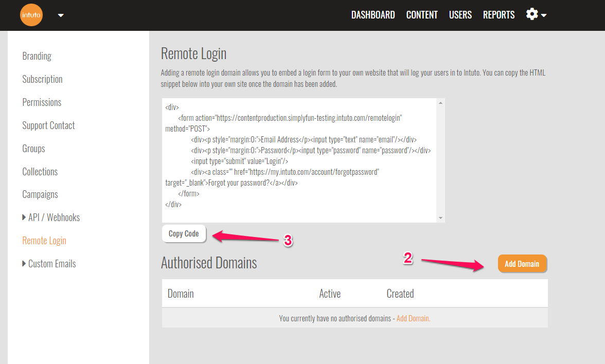
Task: Click the orange Add Domain button
Action: 522,263
